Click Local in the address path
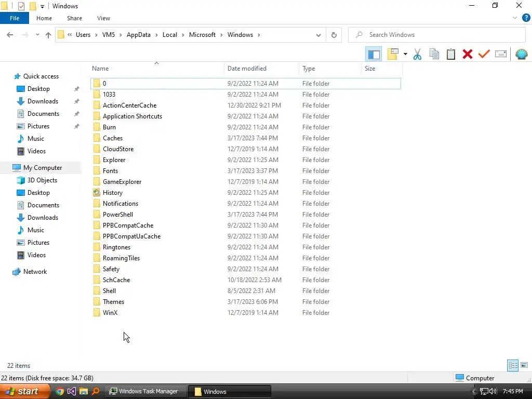The image size is (532, 399). pos(170,35)
